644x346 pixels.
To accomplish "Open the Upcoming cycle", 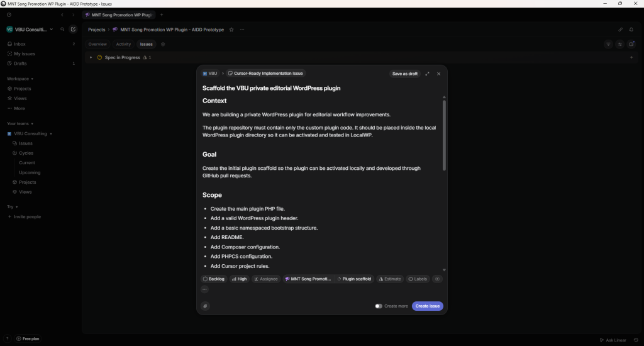I will click(x=30, y=172).
